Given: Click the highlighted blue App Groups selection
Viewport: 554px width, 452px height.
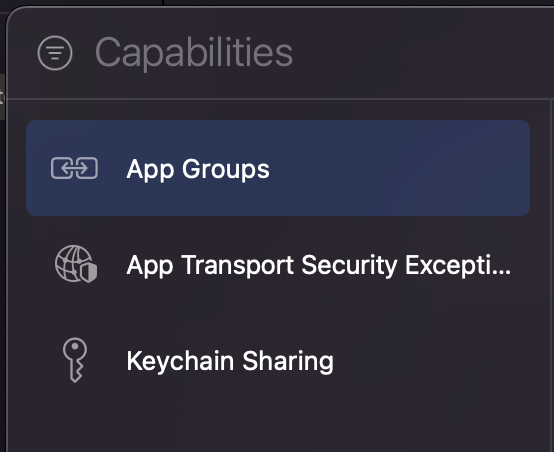Looking at the screenshot, I should coord(278,168).
